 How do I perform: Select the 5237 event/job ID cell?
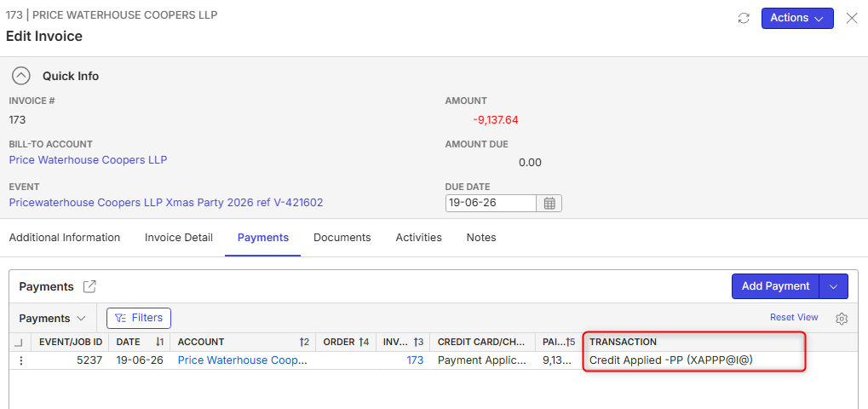[71, 360]
